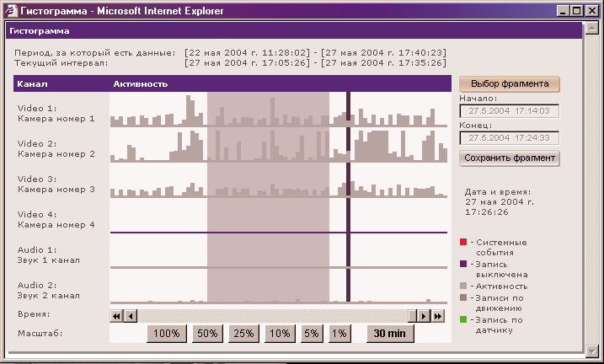Select the 30 min scale button
Image resolution: width=604 pixels, height=364 pixels.
tap(390, 334)
